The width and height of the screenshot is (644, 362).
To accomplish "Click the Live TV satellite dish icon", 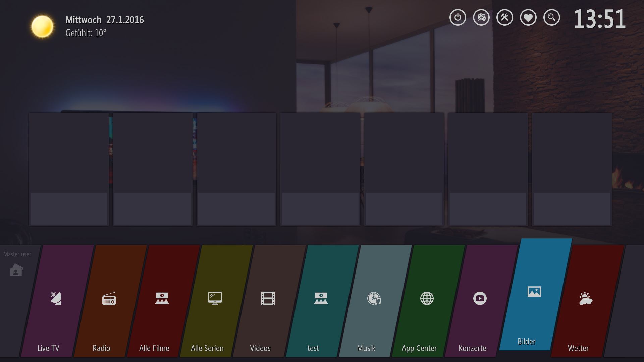I will (x=56, y=298).
